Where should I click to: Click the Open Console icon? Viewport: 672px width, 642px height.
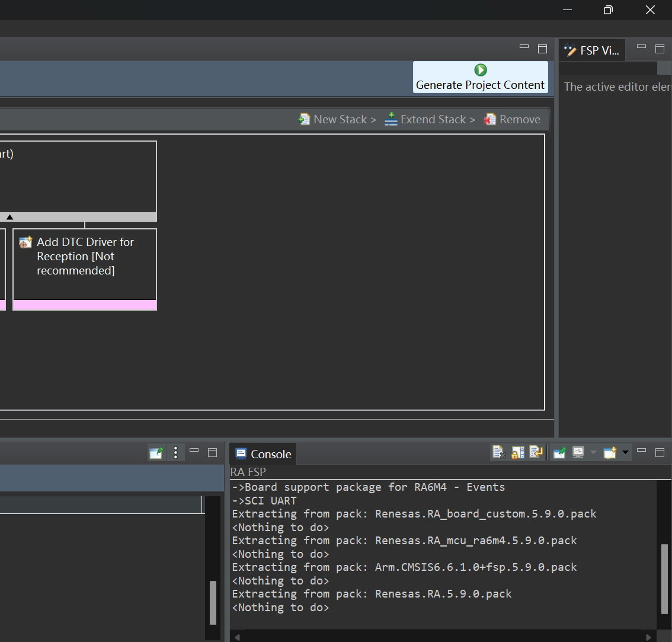pyautogui.click(x=610, y=452)
